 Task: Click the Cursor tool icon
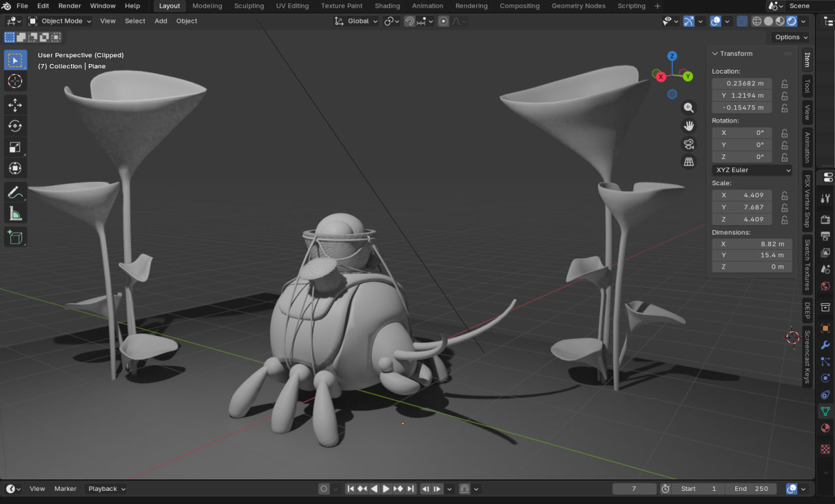(16, 82)
